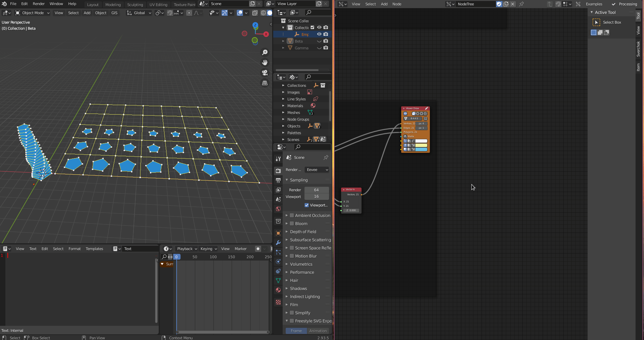Open Node menu in node editor header
Viewport: 644px width, 340px height.
[x=397, y=4]
